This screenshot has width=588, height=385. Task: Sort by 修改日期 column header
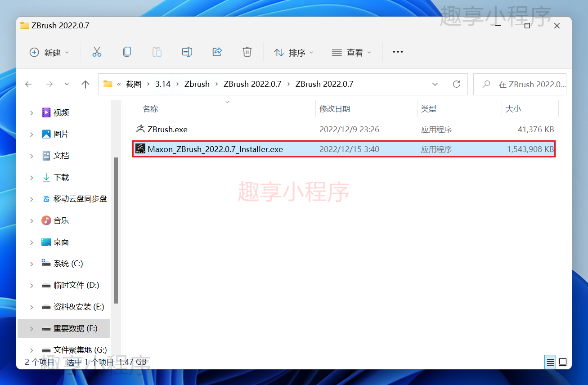335,109
